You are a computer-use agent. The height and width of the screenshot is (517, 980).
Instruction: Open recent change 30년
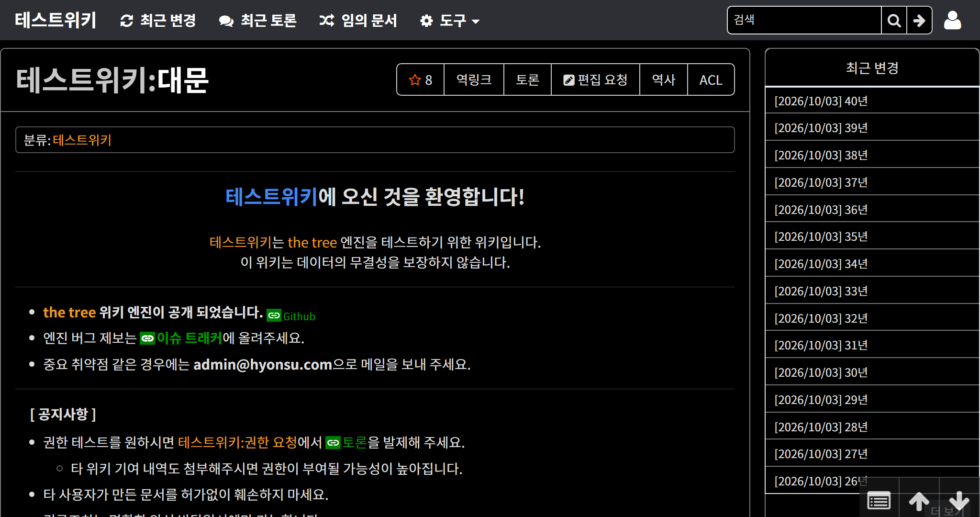[x=872, y=372]
